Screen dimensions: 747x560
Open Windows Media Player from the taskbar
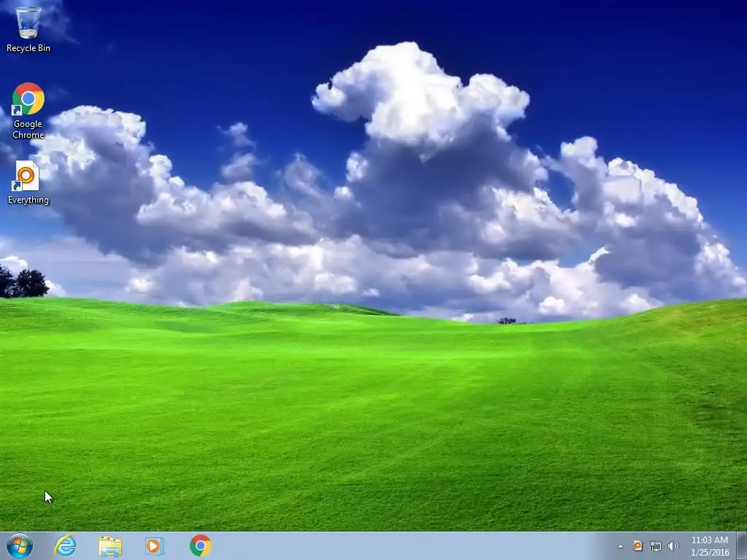coord(155,545)
